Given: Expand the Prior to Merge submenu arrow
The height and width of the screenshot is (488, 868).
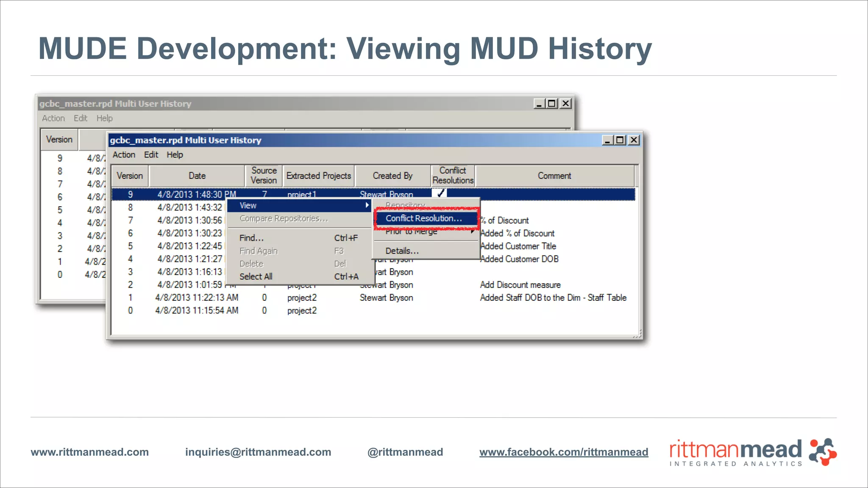Looking at the screenshot, I should tap(472, 231).
